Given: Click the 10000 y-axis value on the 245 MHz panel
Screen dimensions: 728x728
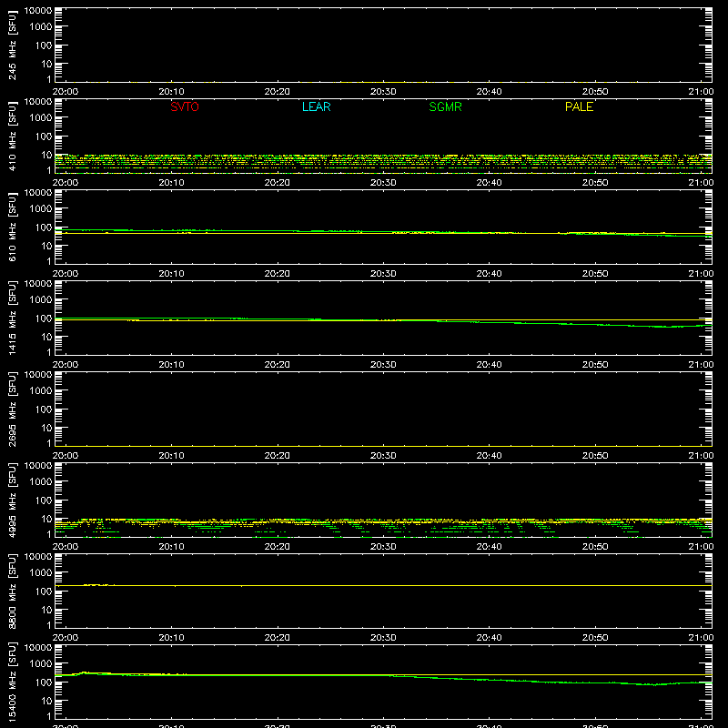Looking at the screenshot, I should point(38,10).
